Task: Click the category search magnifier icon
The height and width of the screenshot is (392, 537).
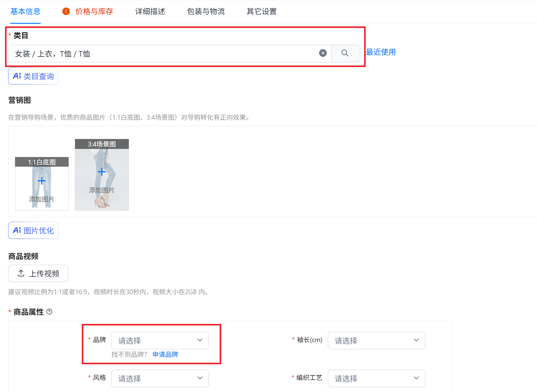Action: [x=345, y=53]
